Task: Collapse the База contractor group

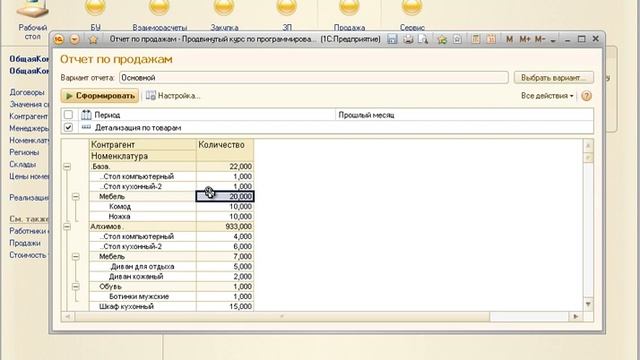Action: coord(67,167)
